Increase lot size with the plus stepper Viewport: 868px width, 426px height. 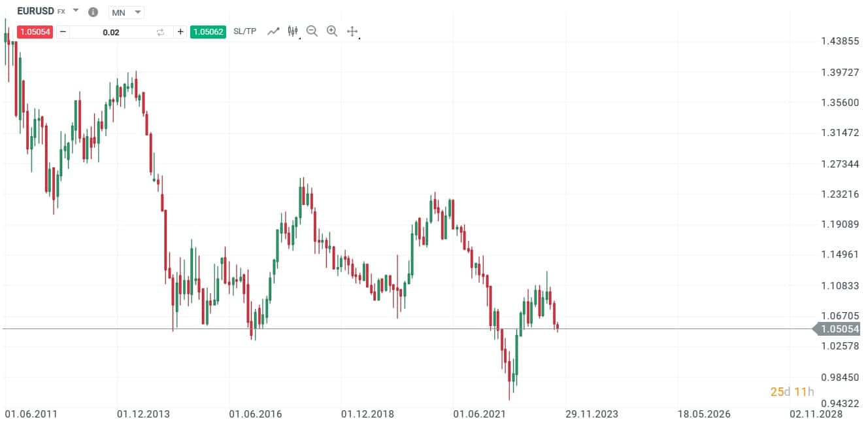pos(180,31)
